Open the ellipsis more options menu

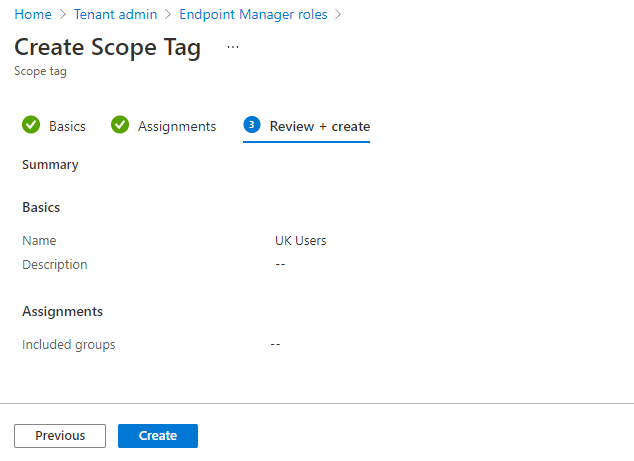[x=233, y=47]
